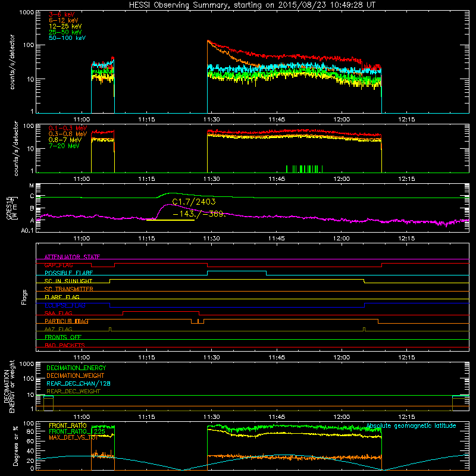Click the REAR_DEC_CHAN/128 legend label
The width and height of the screenshot is (476, 476).
[x=79, y=383]
